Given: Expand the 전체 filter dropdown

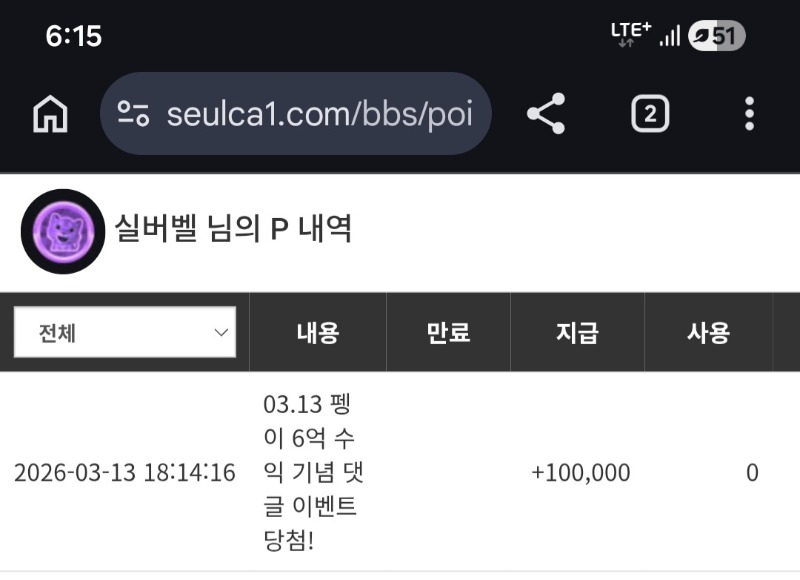Looking at the screenshot, I should (125, 333).
